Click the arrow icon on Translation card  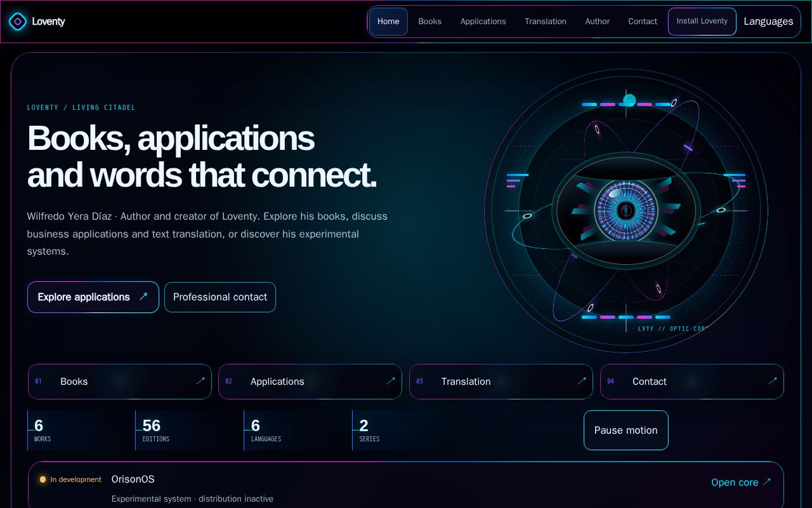coord(582,381)
